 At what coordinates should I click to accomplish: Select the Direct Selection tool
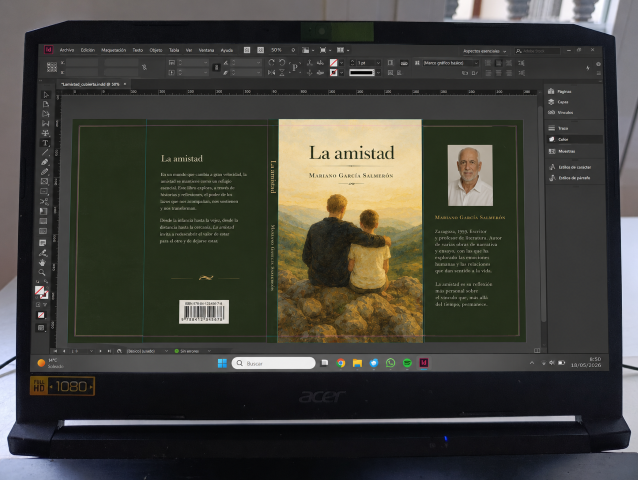[x=46, y=104]
